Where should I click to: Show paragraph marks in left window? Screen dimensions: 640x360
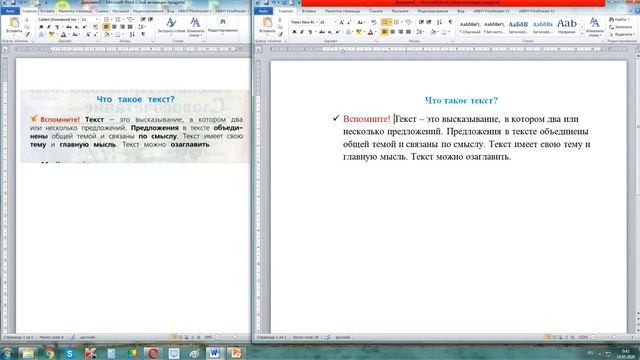[x=143, y=35]
